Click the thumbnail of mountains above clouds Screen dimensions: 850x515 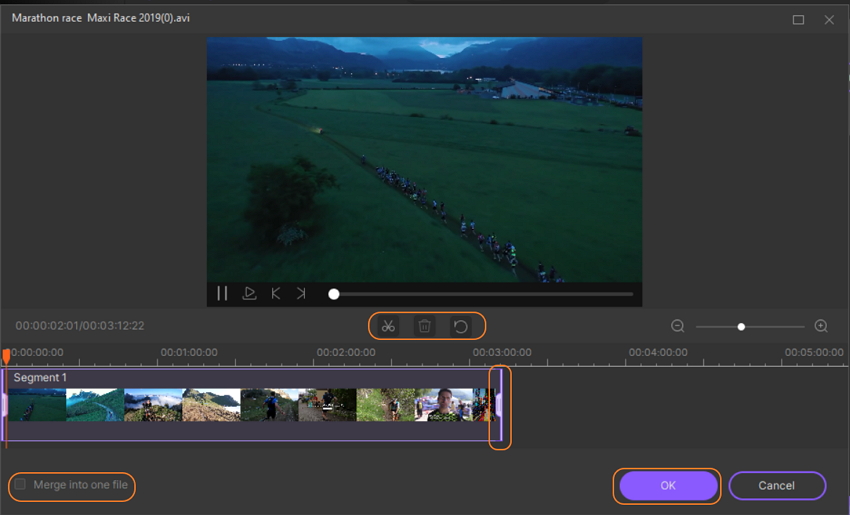point(153,404)
